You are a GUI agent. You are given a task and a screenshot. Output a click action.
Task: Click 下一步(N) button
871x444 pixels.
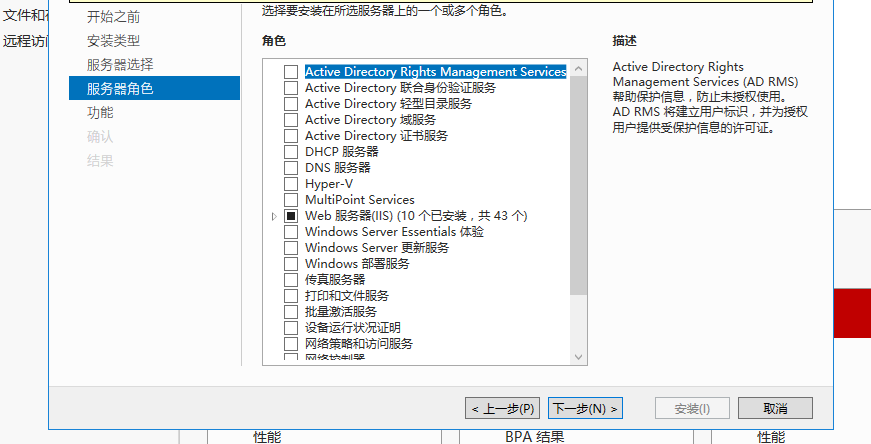click(x=585, y=408)
